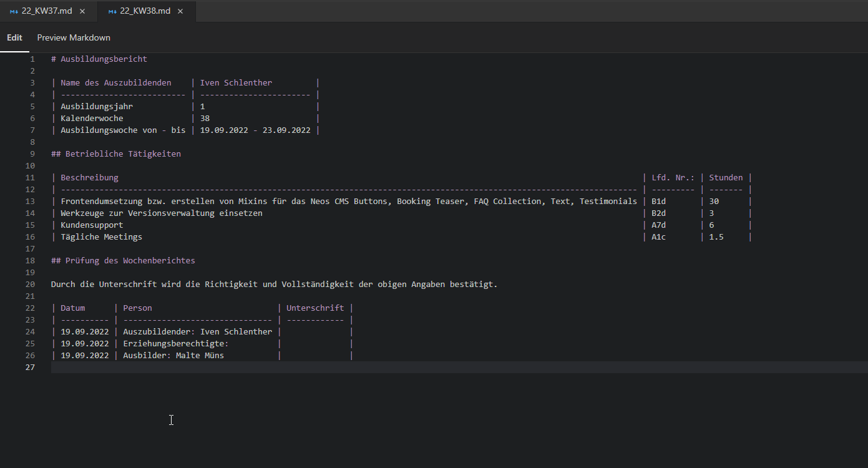Place cursor on the Kundensupport table row
This screenshot has width=868, height=468.
point(92,225)
